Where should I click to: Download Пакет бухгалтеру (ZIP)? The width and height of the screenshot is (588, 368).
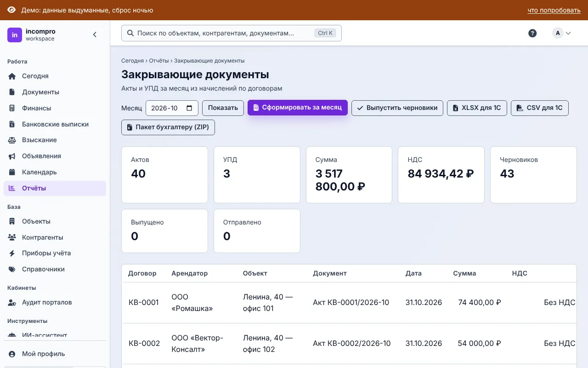tap(168, 127)
